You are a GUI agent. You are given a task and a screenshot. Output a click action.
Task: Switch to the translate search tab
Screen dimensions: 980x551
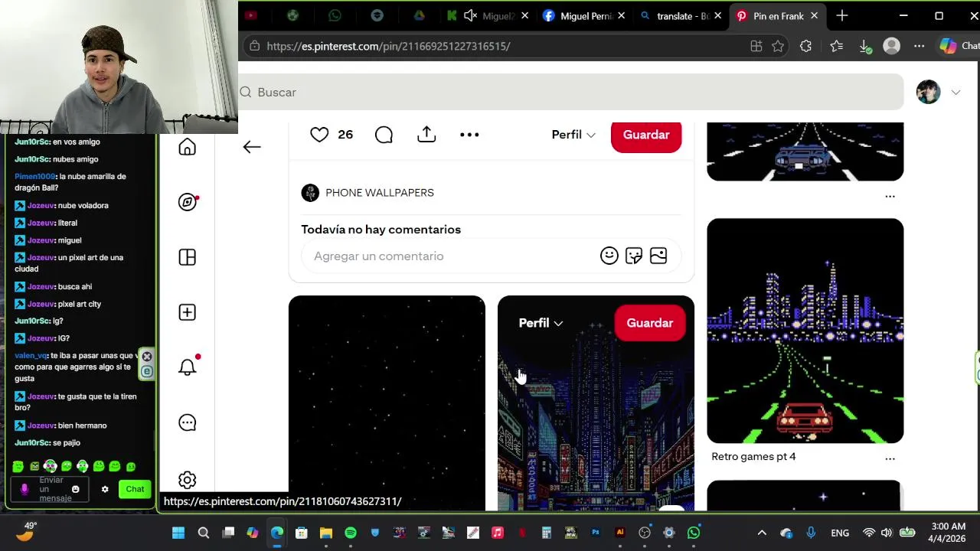tap(681, 15)
